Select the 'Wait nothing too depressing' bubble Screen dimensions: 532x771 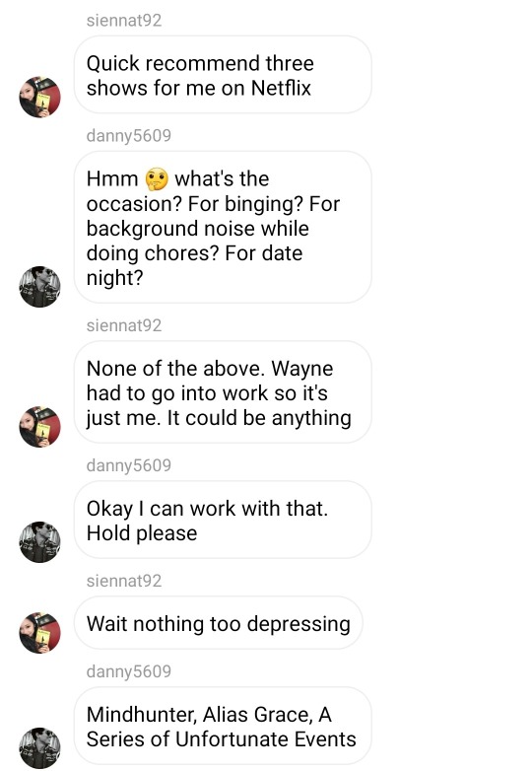[219, 623]
